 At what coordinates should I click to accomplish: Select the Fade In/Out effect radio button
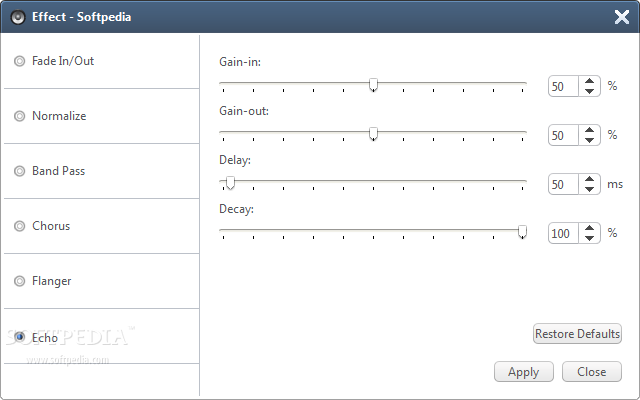click(19, 61)
